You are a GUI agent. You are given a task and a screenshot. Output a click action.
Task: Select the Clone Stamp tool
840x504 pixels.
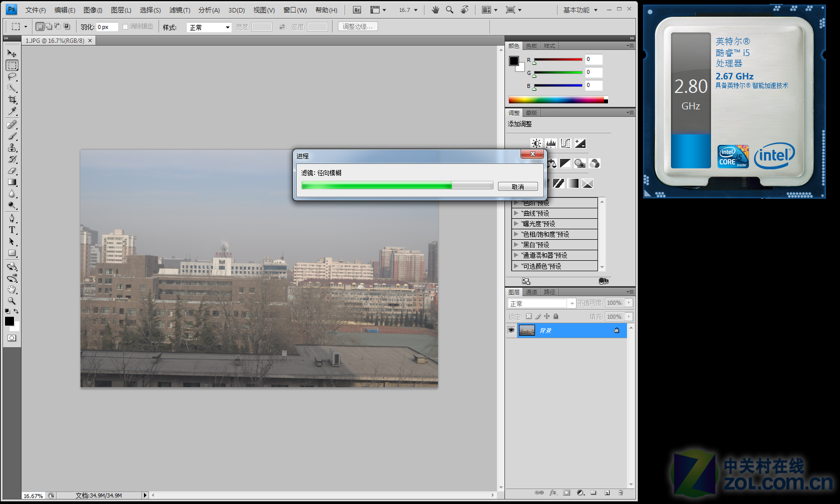[x=12, y=148]
